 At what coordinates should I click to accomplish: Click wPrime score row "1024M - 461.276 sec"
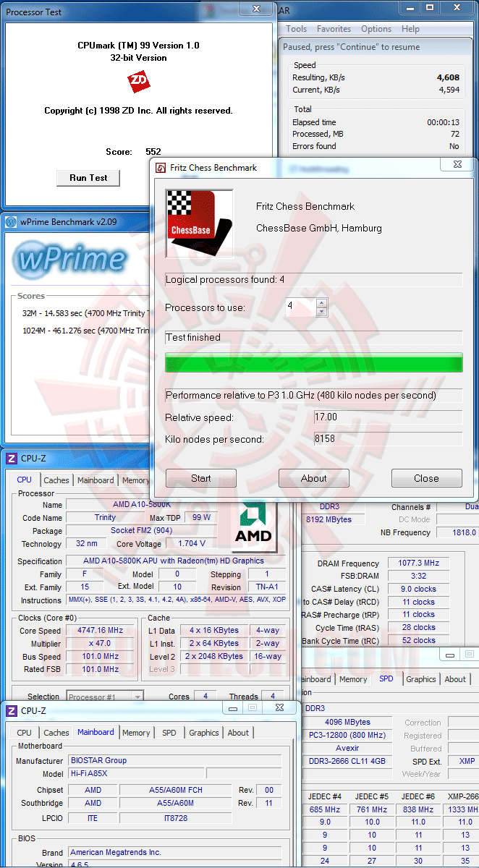click(84, 331)
